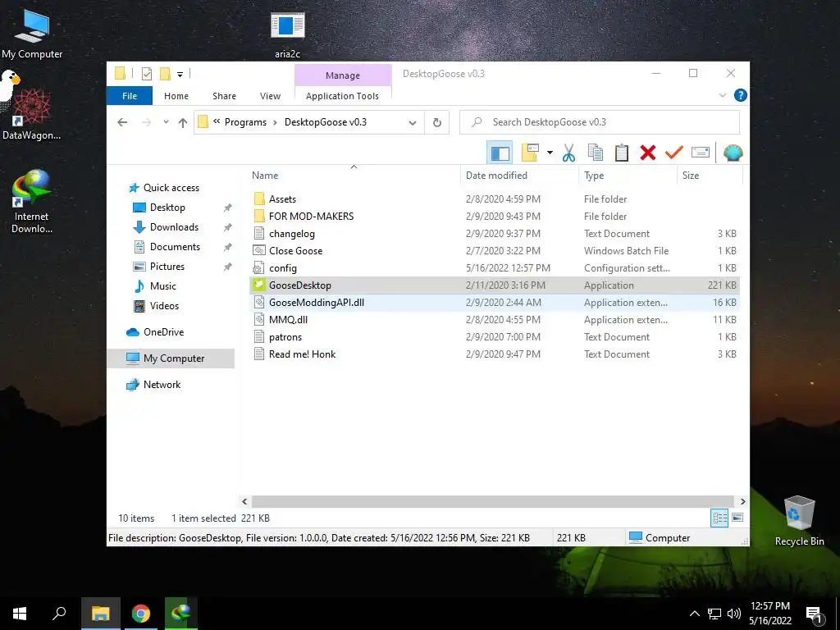Click the scroll right arrow of file list
The width and height of the screenshot is (840, 630).
[742, 501]
